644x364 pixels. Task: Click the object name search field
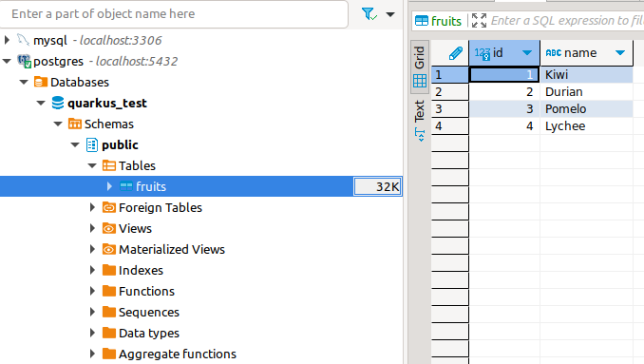pos(174,14)
